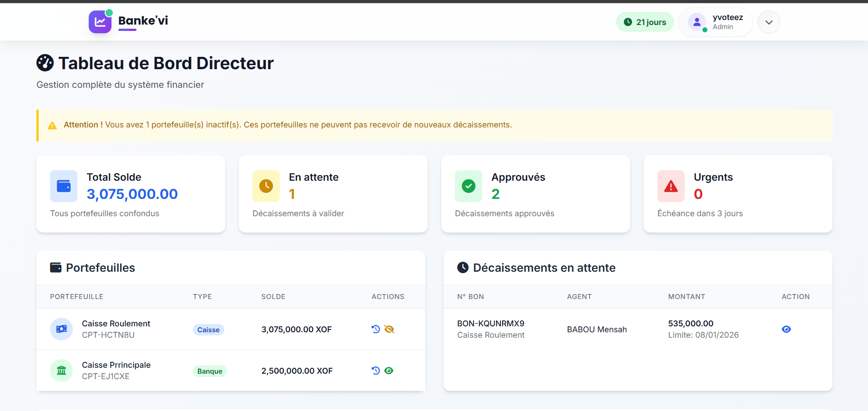The width and height of the screenshot is (868, 411).
Task: Expand the user account dropdown chevron
Action: [769, 22]
